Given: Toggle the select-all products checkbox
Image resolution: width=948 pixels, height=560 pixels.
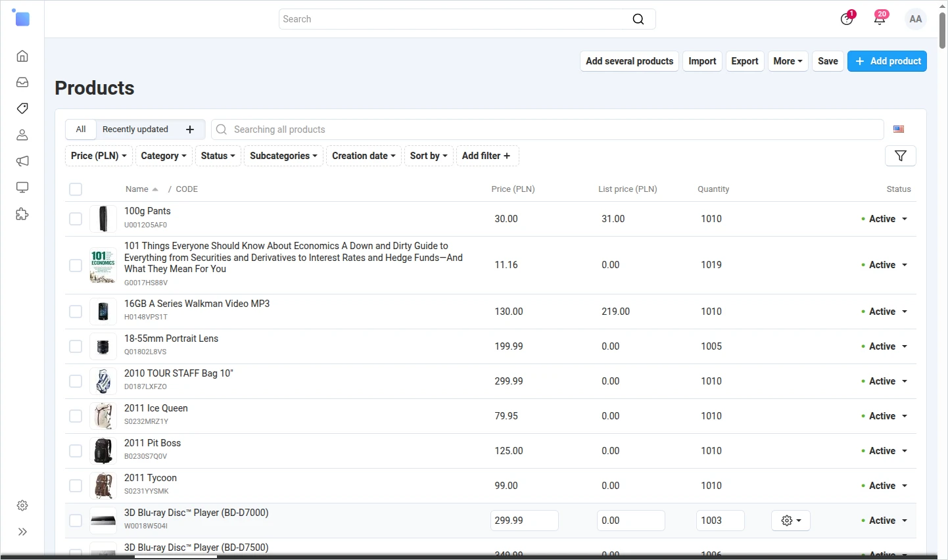Looking at the screenshot, I should (76, 189).
